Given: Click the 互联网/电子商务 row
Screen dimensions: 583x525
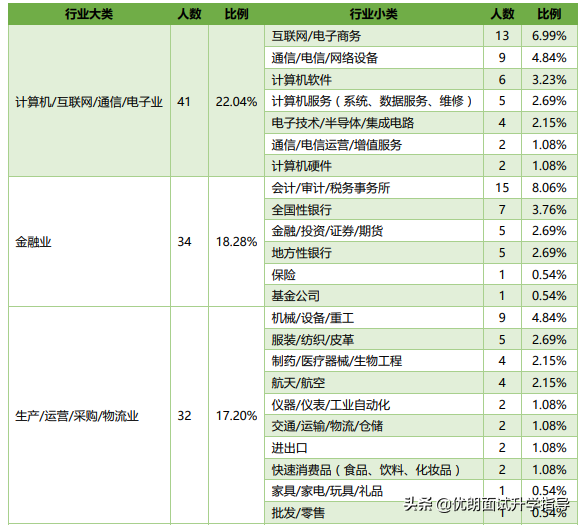Looking at the screenshot, I should [x=421, y=36].
